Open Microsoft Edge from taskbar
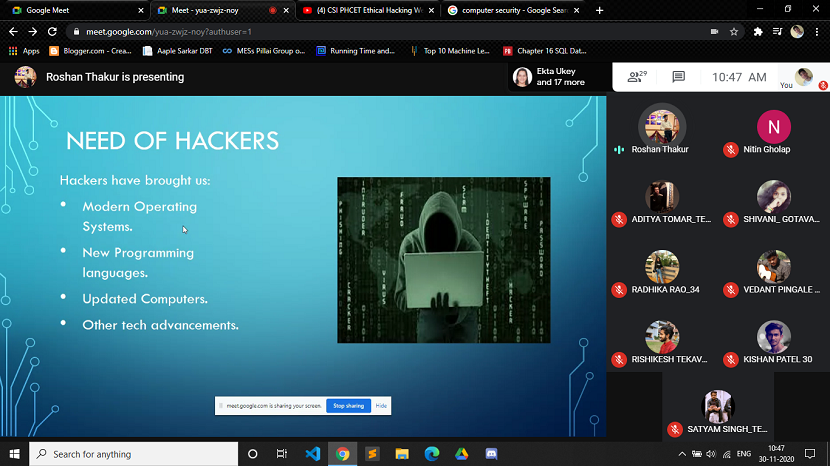Viewport: 830px width, 466px height. point(432,454)
